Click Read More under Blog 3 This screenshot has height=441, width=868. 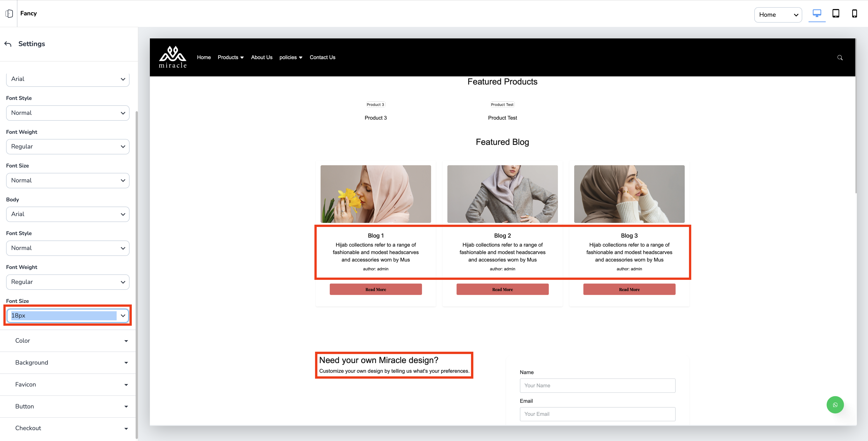tap(629, 289)
